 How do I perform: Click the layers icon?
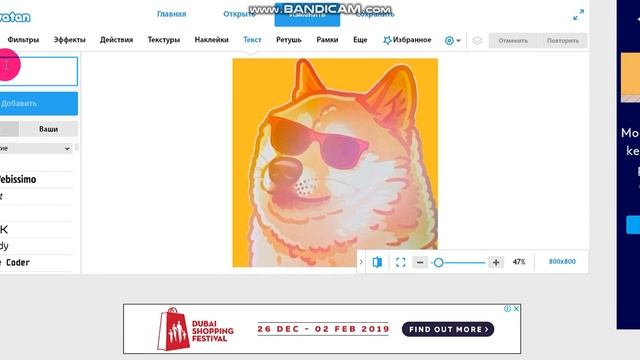tap(477, 40)
